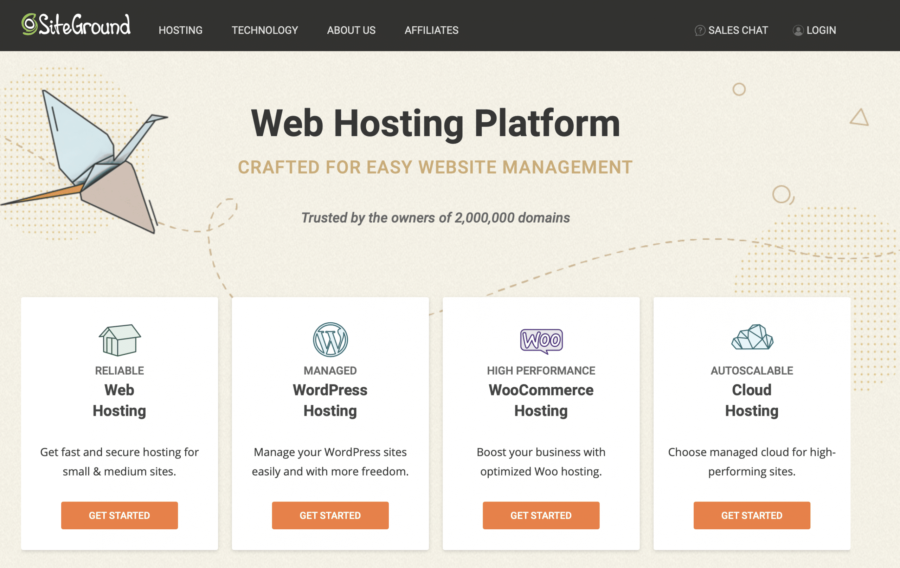Open the Technology menu
This screenshot has width=900, height=568.
pos(265,30)
